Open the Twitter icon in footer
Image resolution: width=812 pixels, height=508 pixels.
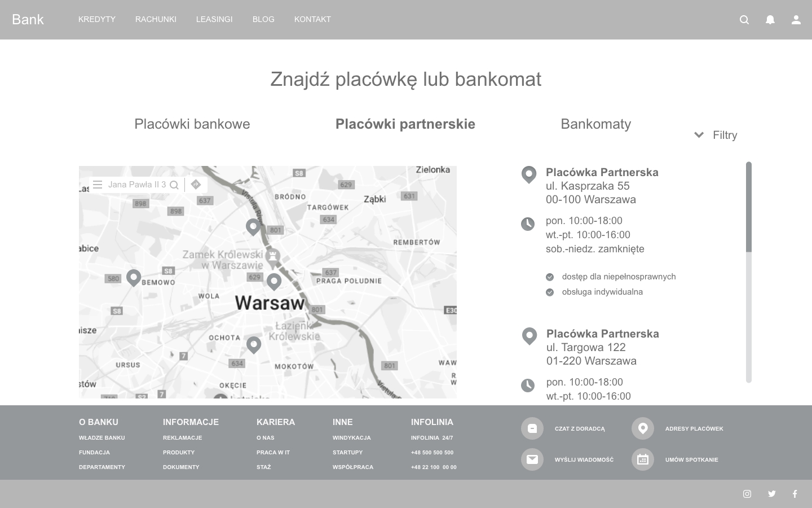(x=771, y=494)
